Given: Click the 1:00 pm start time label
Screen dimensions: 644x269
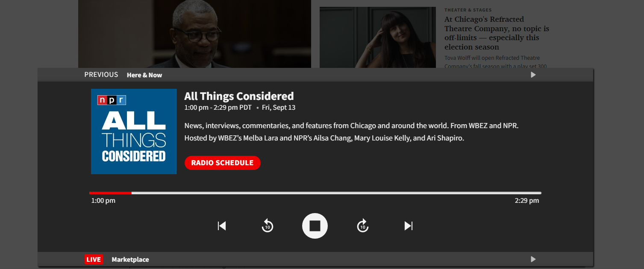Looking at the screenshot, I should pos(103,201).
